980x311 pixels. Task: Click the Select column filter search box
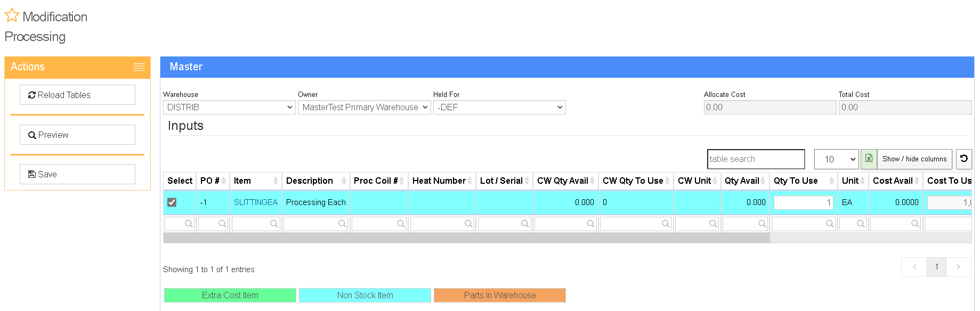pyautogui.click(x=180, y=224)
